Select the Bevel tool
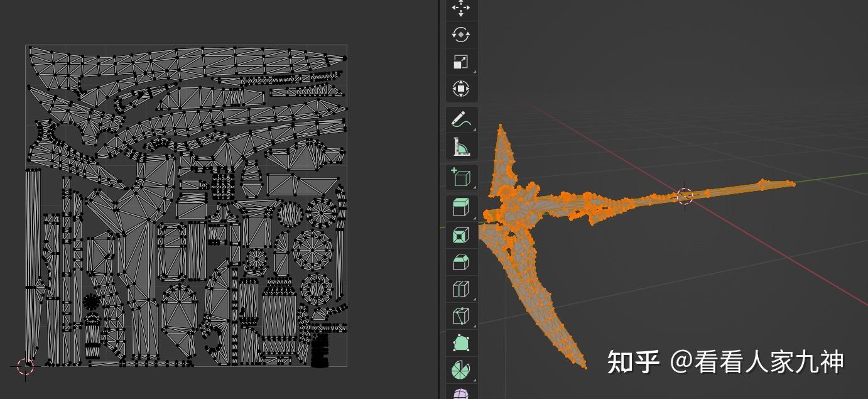868x399 pixels. [462, 260]
